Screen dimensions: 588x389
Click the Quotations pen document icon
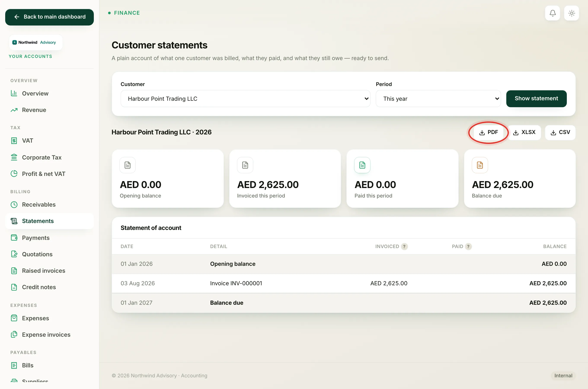pos(14,254)
